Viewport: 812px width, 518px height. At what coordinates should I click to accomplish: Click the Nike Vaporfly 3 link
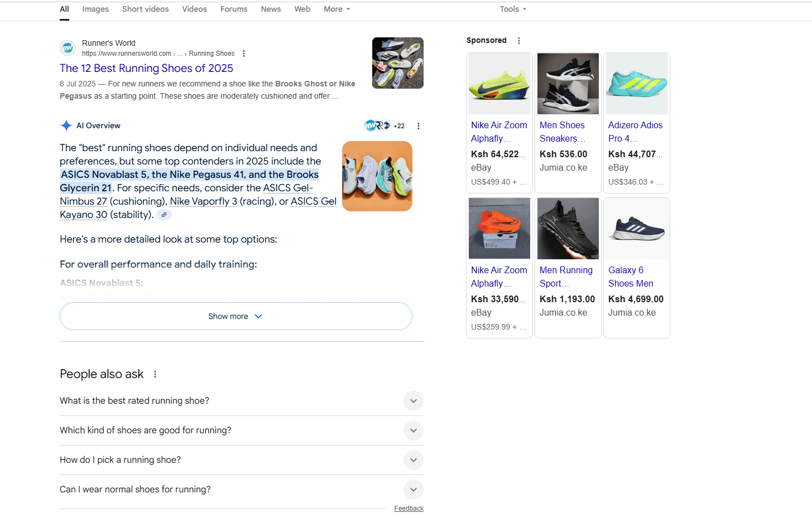click(x=203, y=201)
